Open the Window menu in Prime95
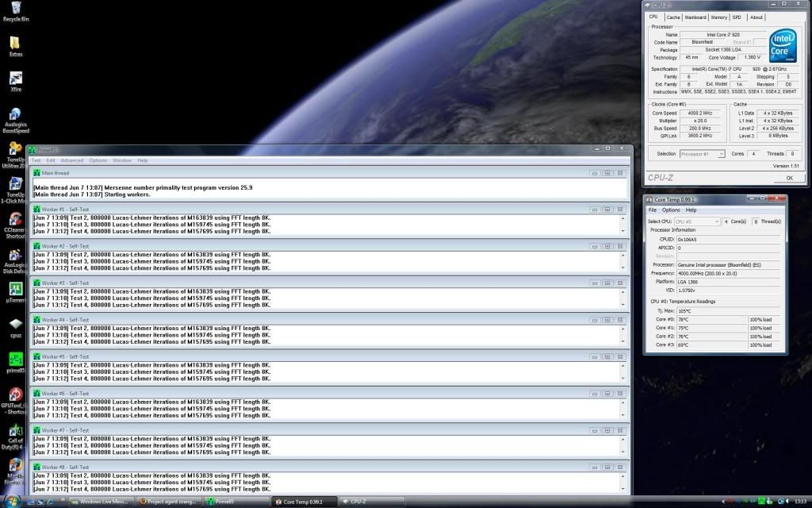 (122, 160)
